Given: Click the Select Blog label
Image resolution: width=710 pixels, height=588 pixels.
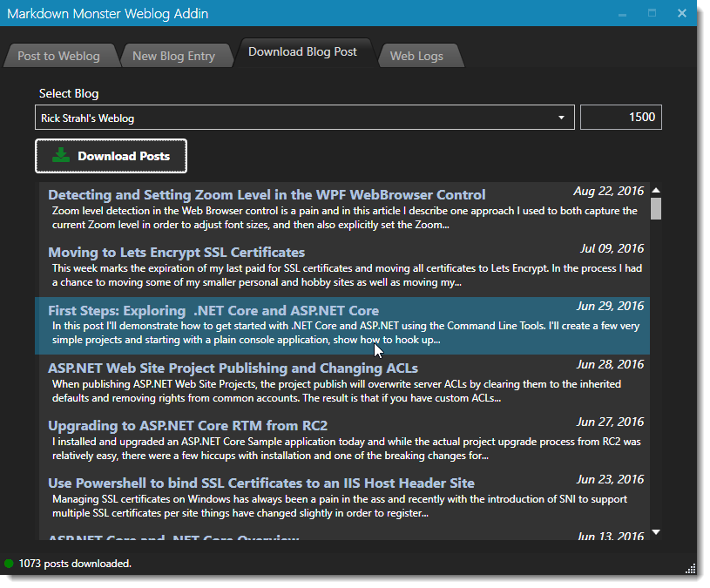Looking at the screenshot, I should tap(69, 93).
